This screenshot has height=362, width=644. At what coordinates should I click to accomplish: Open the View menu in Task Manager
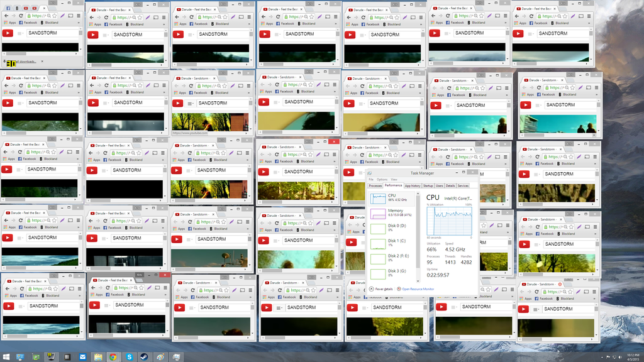[394, 180]
